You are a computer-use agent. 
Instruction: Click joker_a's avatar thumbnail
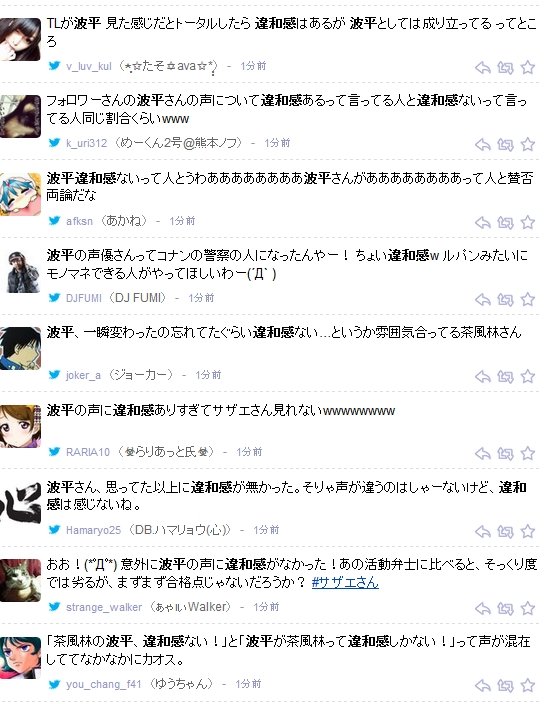point(20,349)
